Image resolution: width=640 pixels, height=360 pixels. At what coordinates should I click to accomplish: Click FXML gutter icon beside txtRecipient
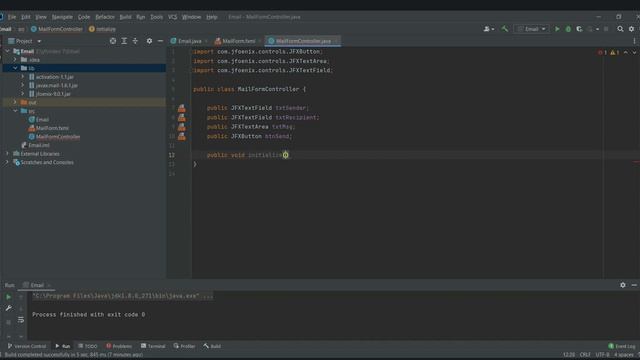pos(182,118)
